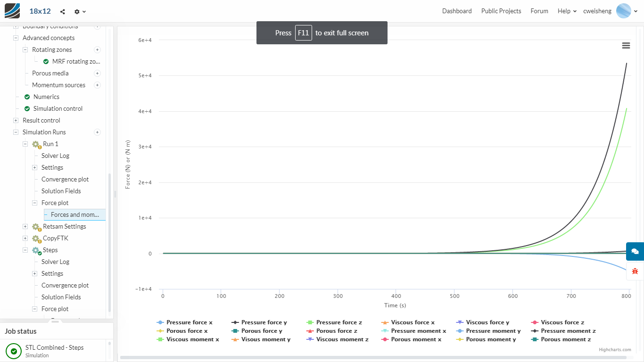The image size is (644, 362).
Task: Open the Dashboard link
Action: 456,11
